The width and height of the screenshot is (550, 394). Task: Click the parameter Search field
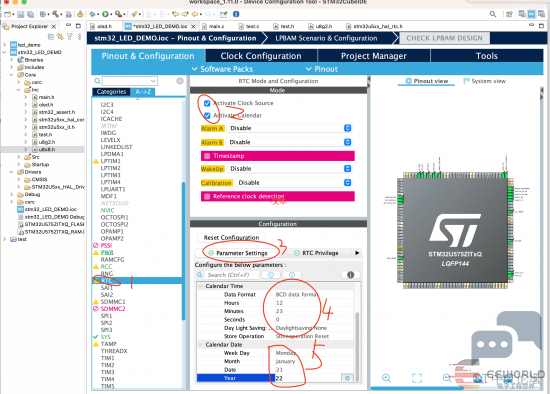coord(232,275)
